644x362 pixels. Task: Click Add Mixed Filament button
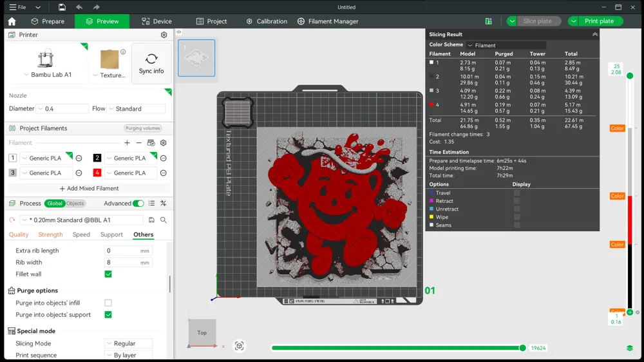pyautogui.click(x=89, y=189)
